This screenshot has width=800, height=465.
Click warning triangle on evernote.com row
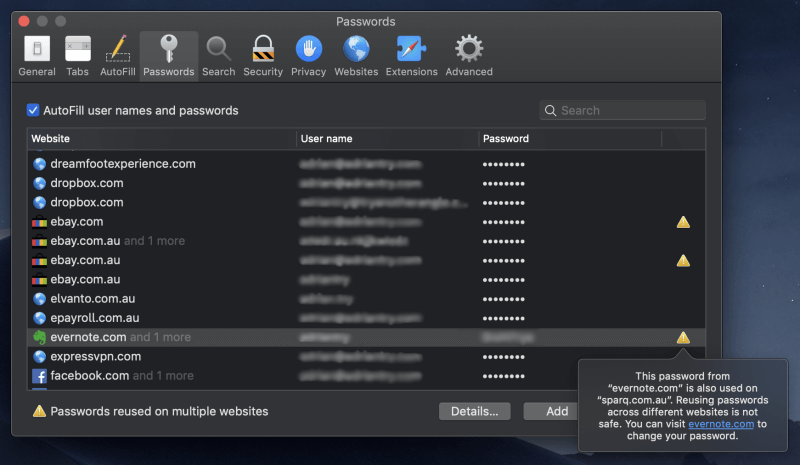pos(683,337)
